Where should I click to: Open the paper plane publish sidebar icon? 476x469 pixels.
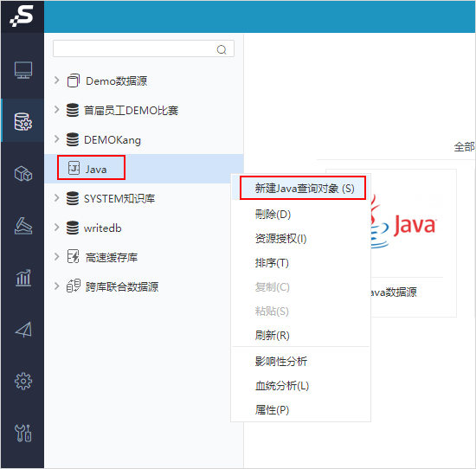pyautogui.click(x=23, y=330)
